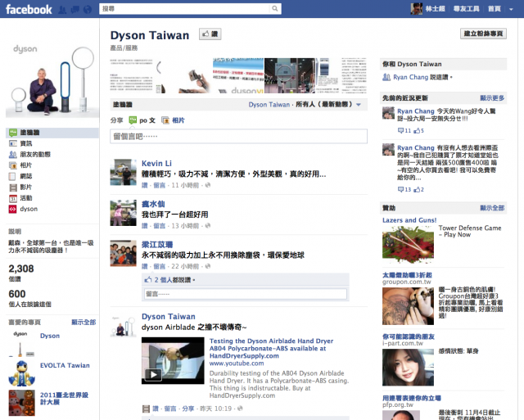
Task: Click the i-part.com.tw ad photo
Action: point(408,368)
